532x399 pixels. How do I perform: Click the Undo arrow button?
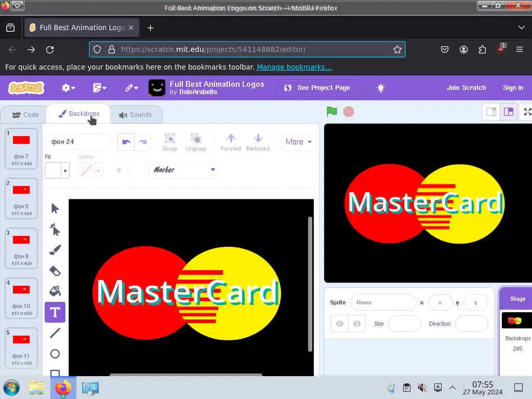point(126,142)
